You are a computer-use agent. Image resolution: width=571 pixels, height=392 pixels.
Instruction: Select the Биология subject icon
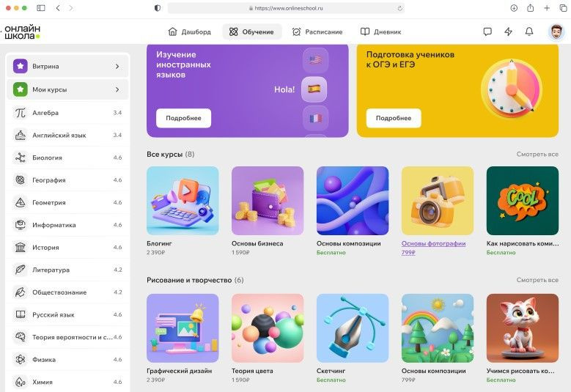tap(20, 158)
